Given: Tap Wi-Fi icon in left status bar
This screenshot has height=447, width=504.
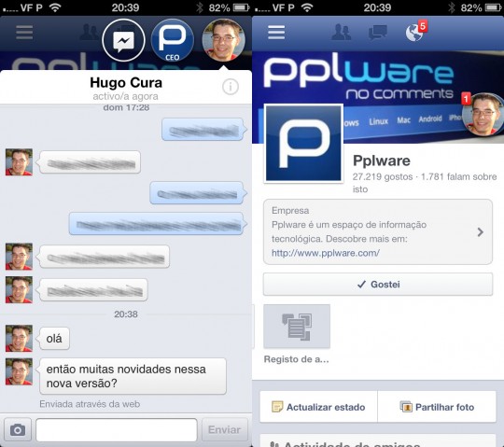Looking at the screenshot, I should pyautogui.click(x=55, y=7).
